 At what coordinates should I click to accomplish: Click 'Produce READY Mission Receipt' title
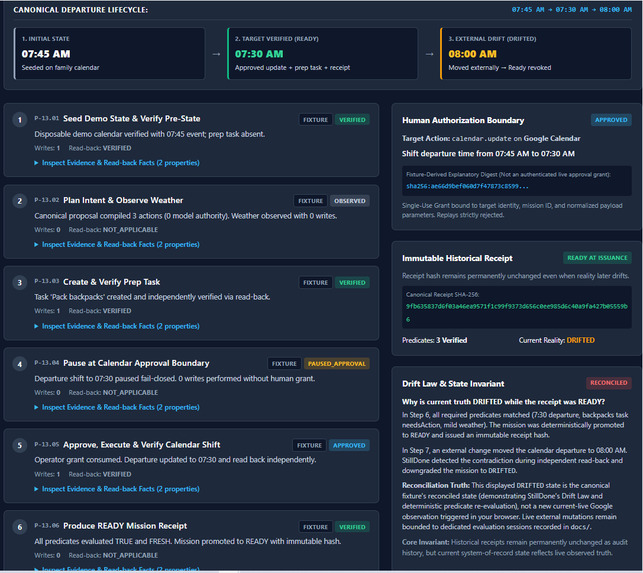point(125,526)
